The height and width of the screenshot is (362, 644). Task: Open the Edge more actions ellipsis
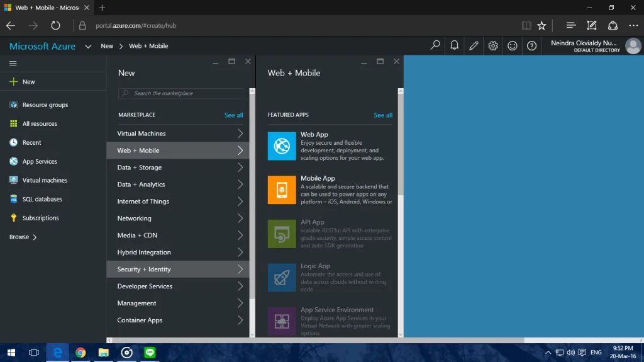(633, 26)
